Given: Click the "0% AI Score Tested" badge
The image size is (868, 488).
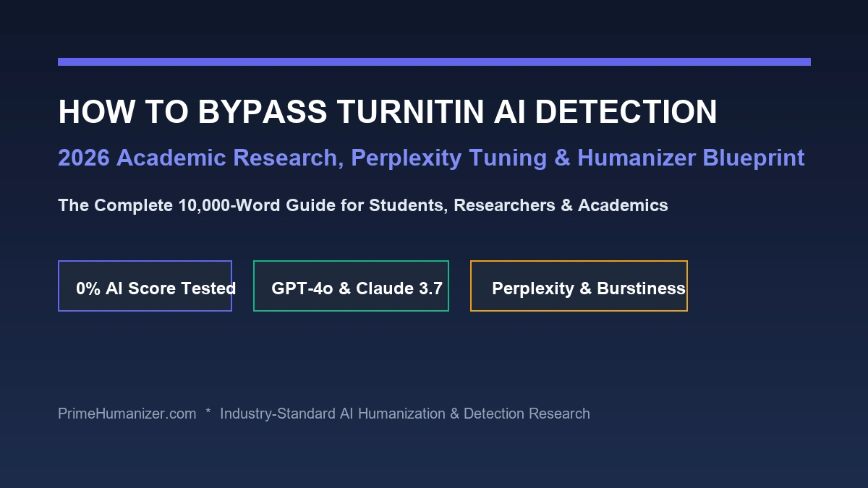Looking at the screenshot, I should [x=145, y=286].
